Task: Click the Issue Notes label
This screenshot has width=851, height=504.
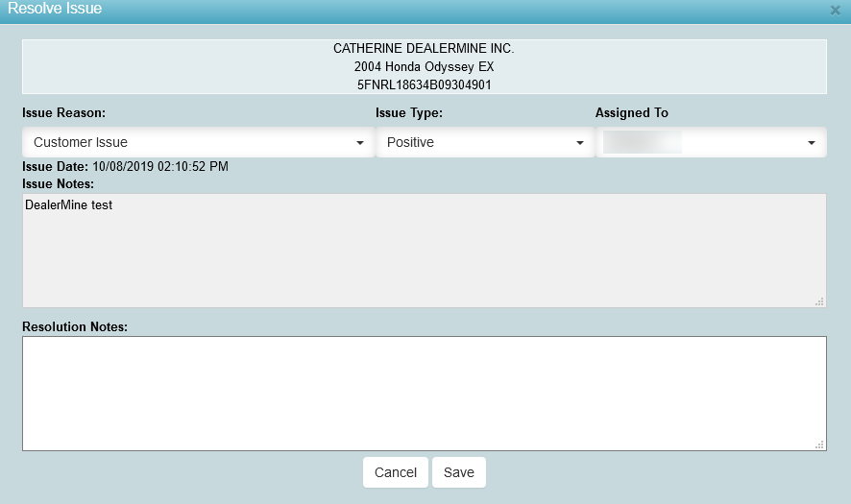Action: point(58,182)
